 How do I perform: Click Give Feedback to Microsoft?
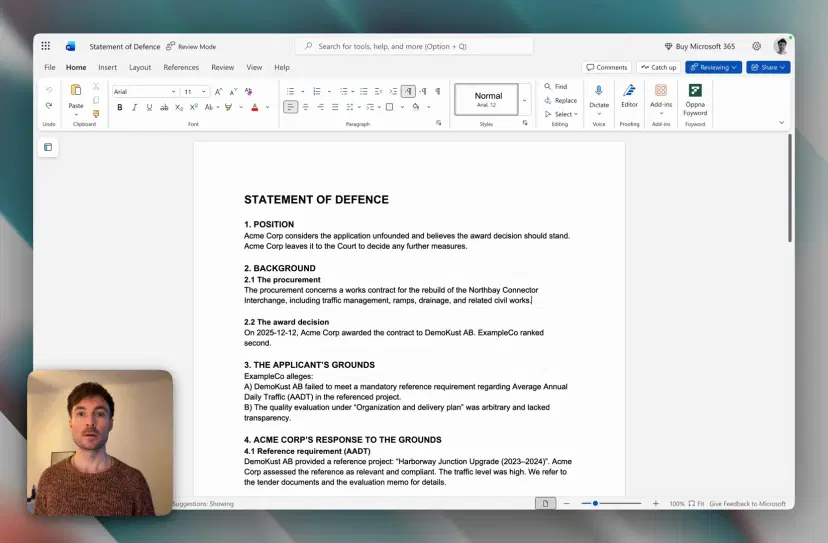pyautogui.click(x=747, y=503)
